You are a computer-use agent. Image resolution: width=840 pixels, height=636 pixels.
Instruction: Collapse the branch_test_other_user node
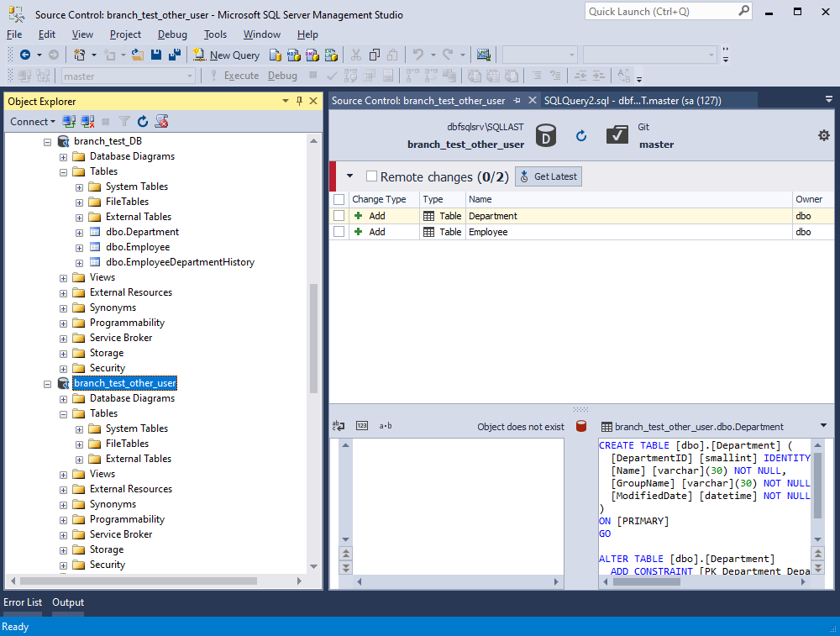47,384
